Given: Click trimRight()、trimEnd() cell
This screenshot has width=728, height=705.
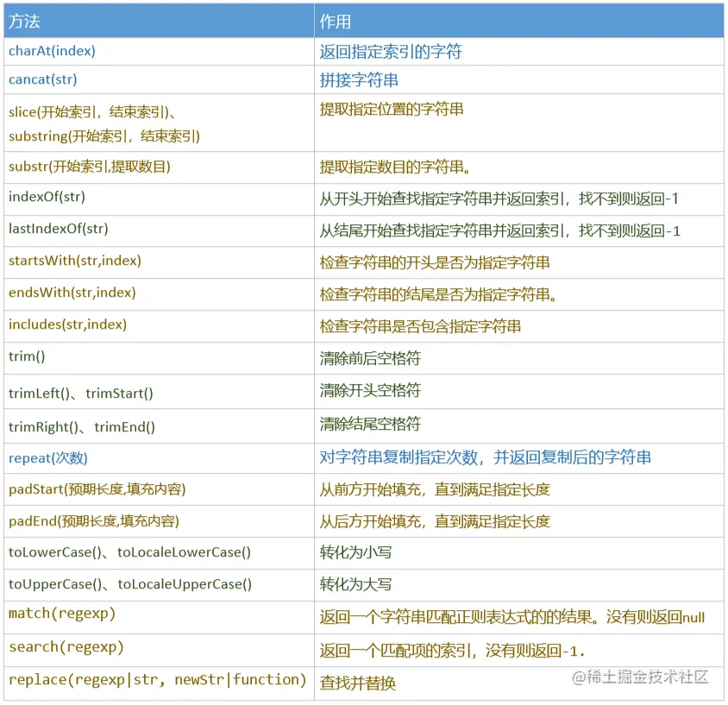Looking at the screenshot, I should coord(159,426).
